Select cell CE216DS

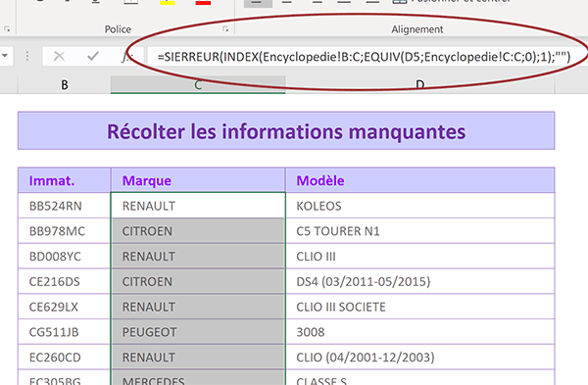tap(65, 281)
